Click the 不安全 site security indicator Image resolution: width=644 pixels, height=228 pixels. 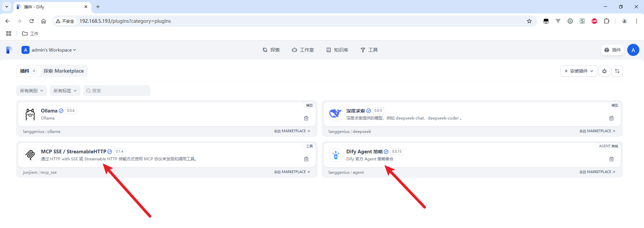65,21
